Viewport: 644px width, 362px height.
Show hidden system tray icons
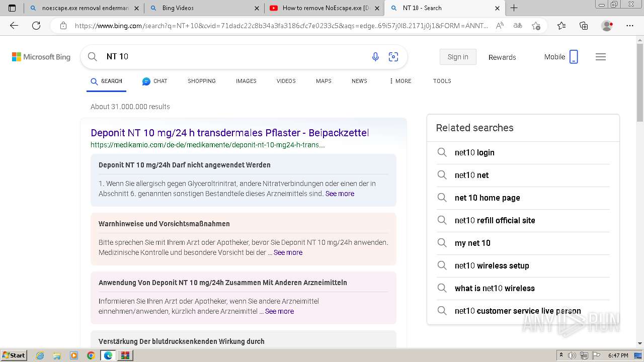point(561,355)
